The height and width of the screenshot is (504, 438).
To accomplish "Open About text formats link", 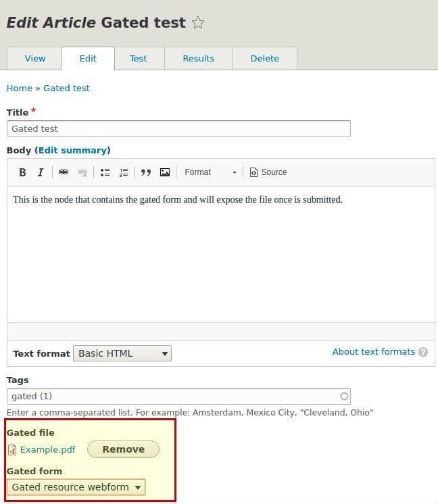I will tap(374, 351).
